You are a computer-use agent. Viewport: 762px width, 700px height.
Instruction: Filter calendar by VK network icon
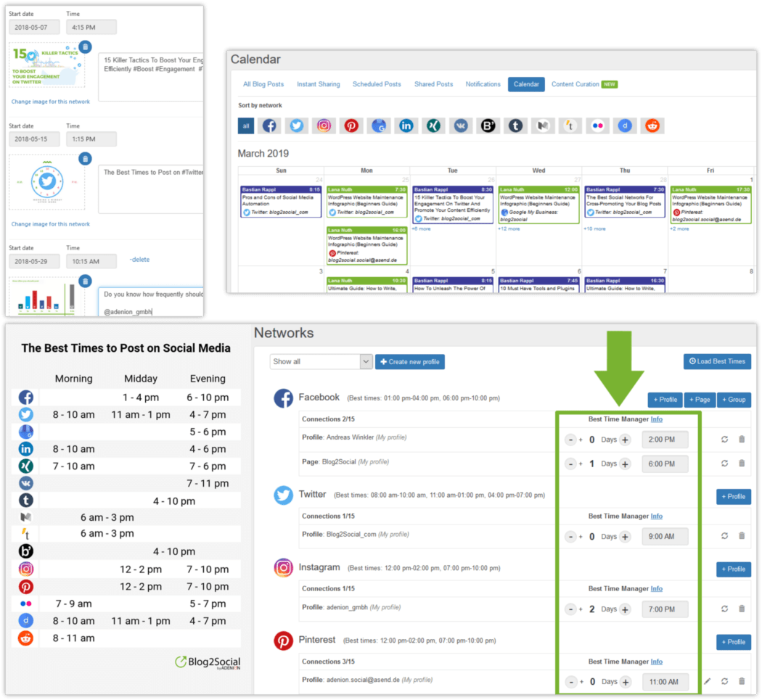[x=461, y=125]
